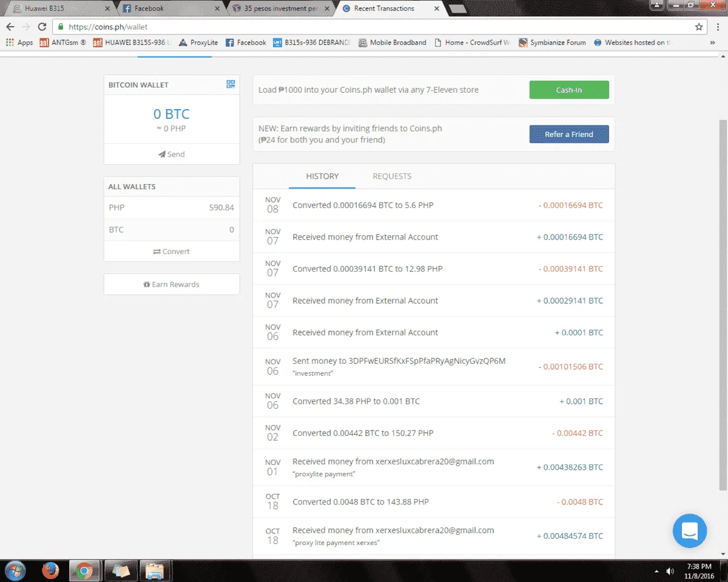The width and height of the screenshot is (728, 582).
Task: Reload the page with the refresh icon
Action: 42,27
